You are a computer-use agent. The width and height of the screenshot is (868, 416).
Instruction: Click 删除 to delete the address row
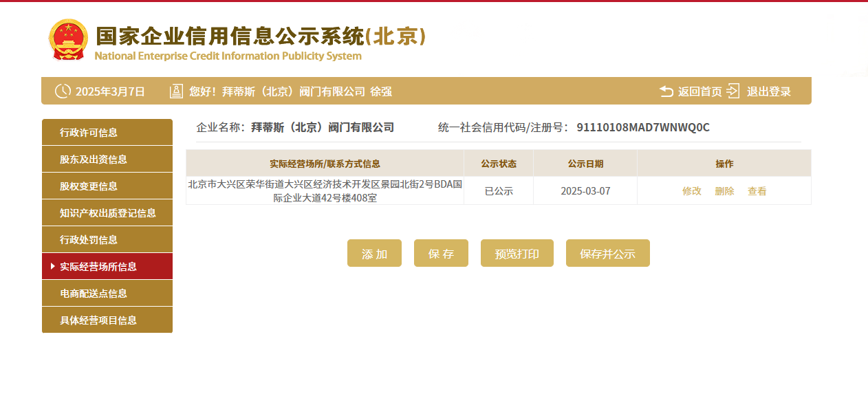pyautogui.click(x=724, y=191)
